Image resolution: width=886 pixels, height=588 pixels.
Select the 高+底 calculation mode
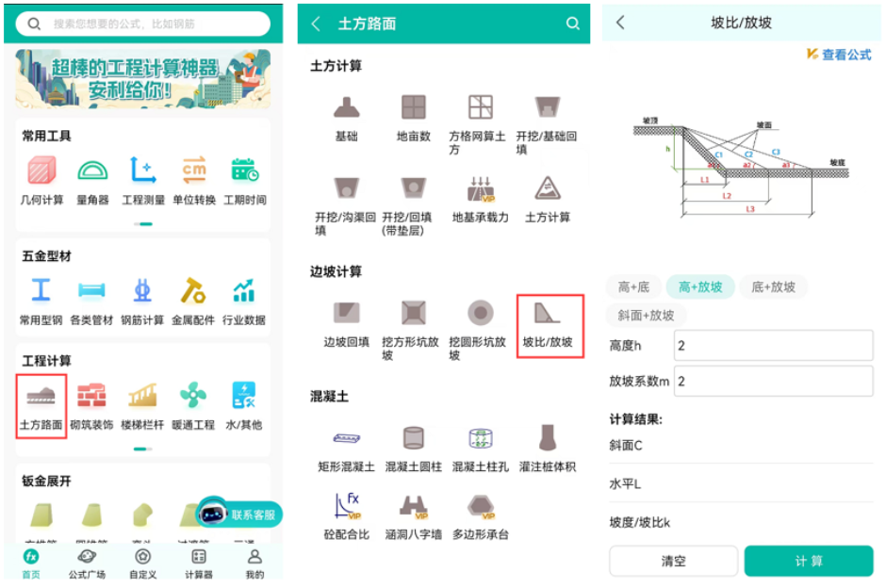point(633,287)
